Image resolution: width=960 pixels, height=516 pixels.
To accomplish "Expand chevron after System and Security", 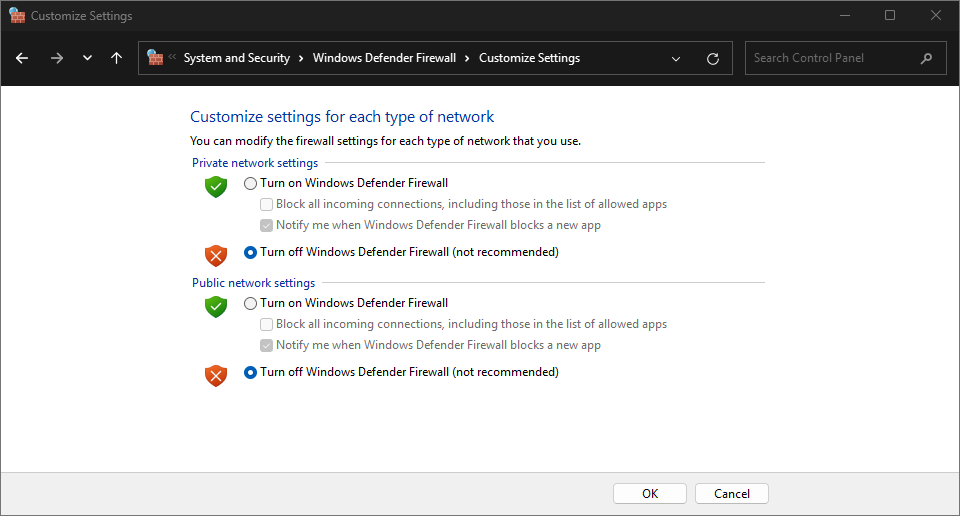I will (x=301, y=59).
